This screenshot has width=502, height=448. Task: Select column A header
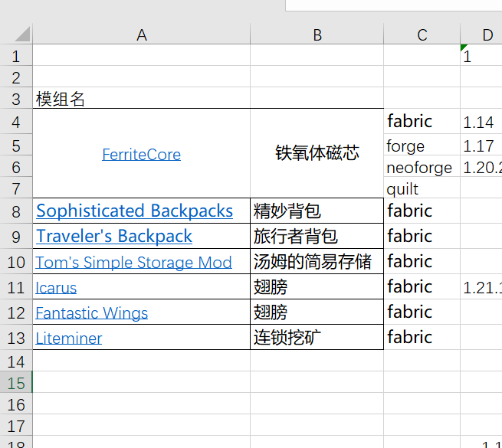tap(141, 34)
